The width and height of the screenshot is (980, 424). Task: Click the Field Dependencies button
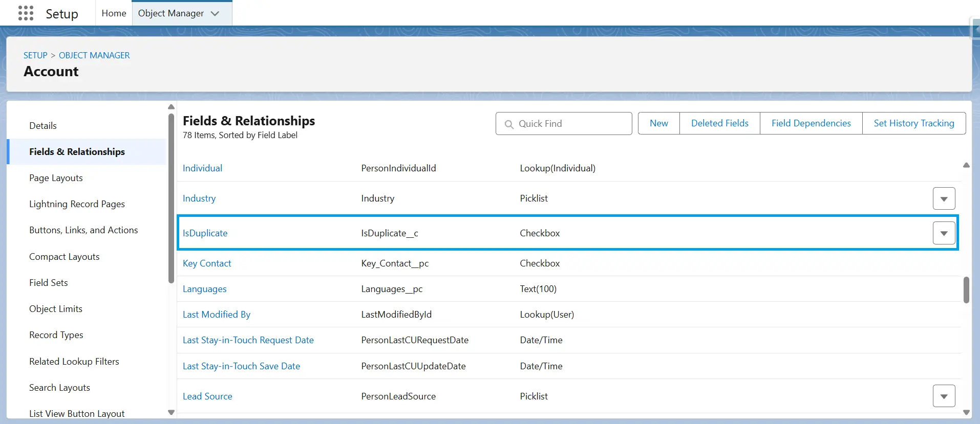point(811,123)
